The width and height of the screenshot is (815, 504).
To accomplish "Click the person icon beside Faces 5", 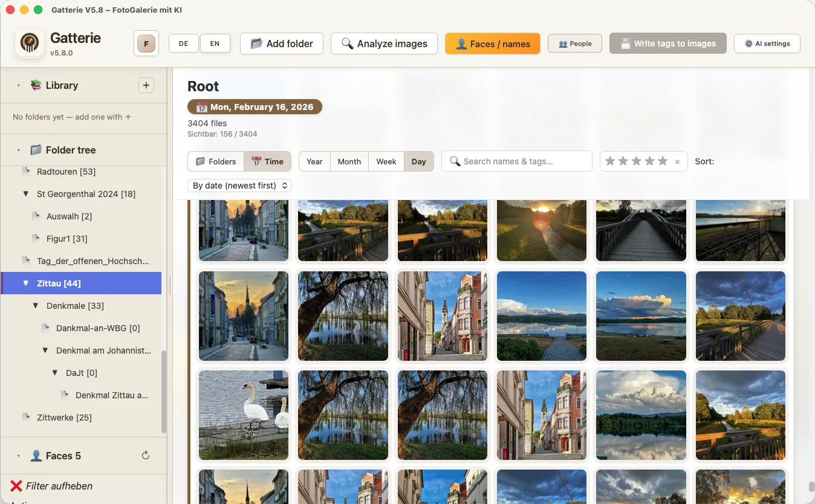I will 36,456.
